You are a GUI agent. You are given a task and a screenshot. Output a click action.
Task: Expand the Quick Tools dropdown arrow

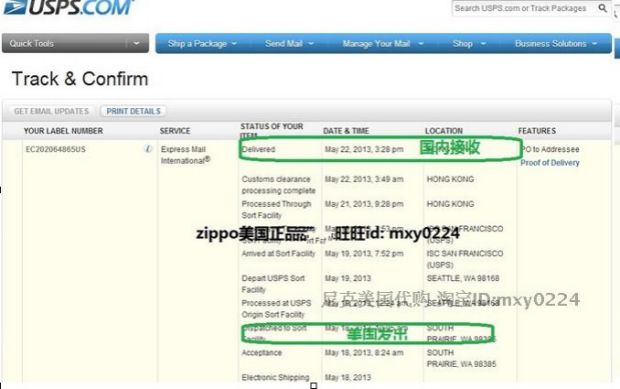pos(136,43)
